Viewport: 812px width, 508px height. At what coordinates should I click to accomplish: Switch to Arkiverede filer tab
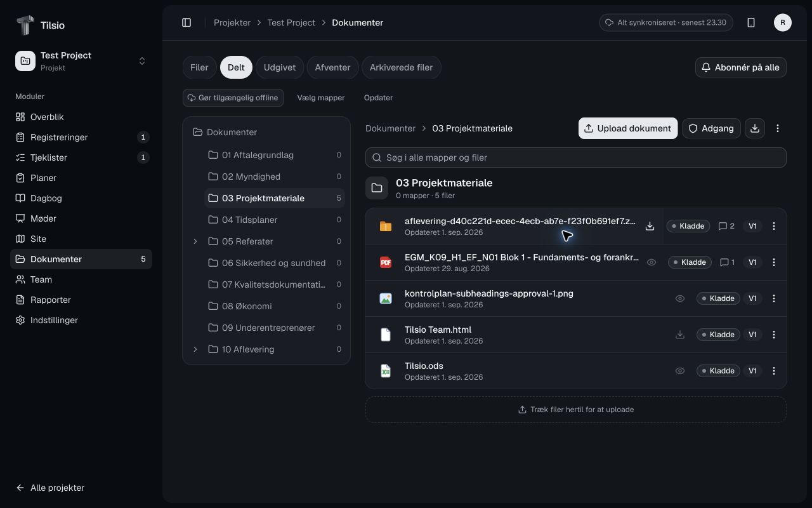click(402, 67)
